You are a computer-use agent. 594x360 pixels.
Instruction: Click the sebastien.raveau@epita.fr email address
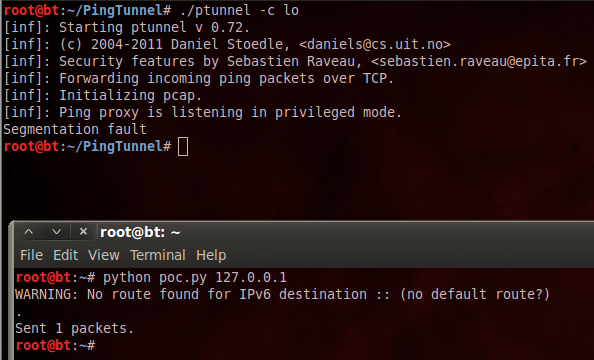click(x=479, y=61)
